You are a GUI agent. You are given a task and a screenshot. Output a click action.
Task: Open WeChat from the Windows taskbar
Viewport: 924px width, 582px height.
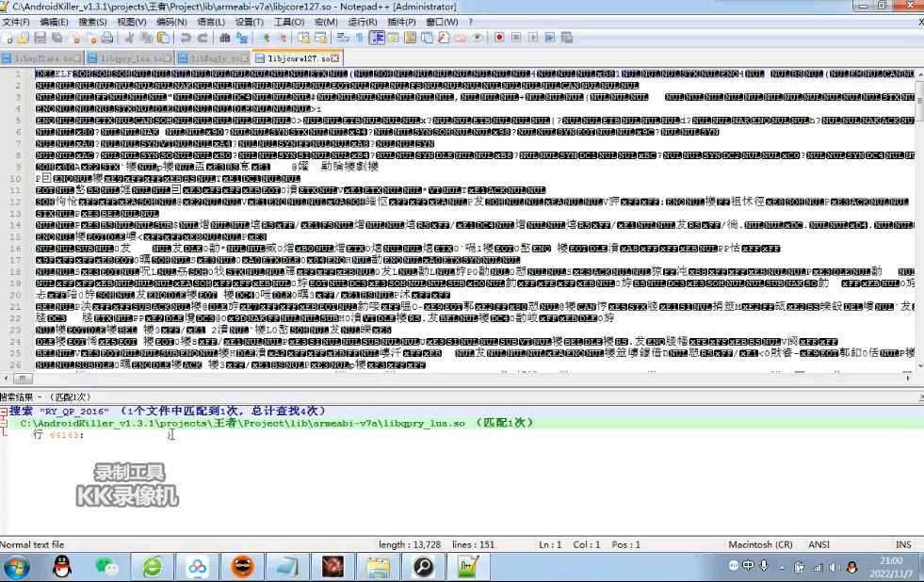click(109, 567)
